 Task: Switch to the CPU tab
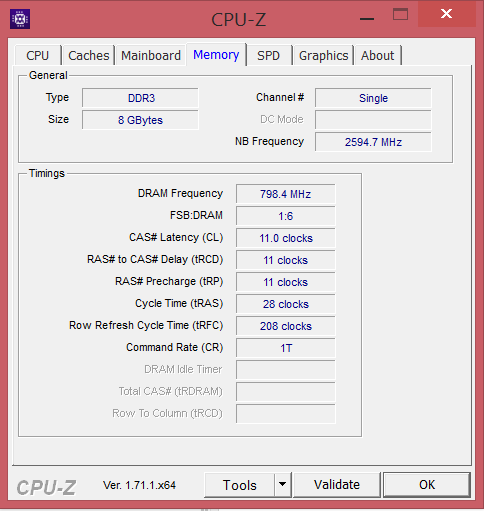point(38,55)
